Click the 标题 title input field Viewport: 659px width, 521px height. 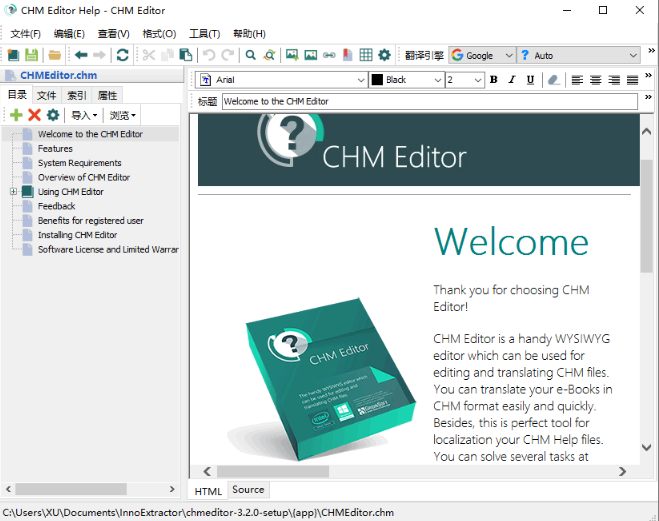tap(430, 101)
